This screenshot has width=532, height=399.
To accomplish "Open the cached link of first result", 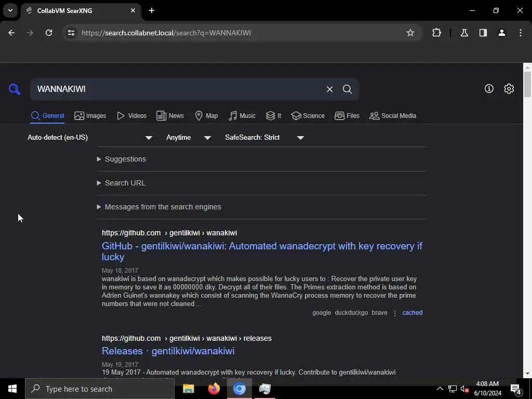I will tap(412, 313).
